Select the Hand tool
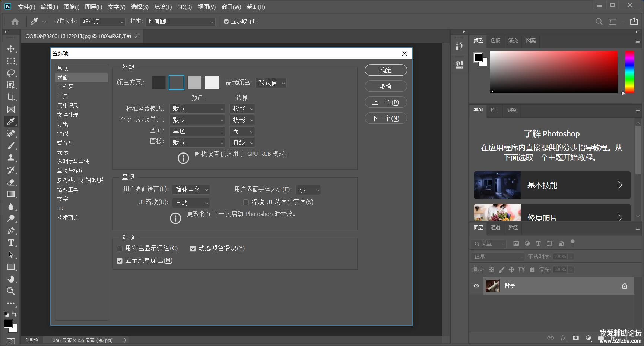 point(11,279)
